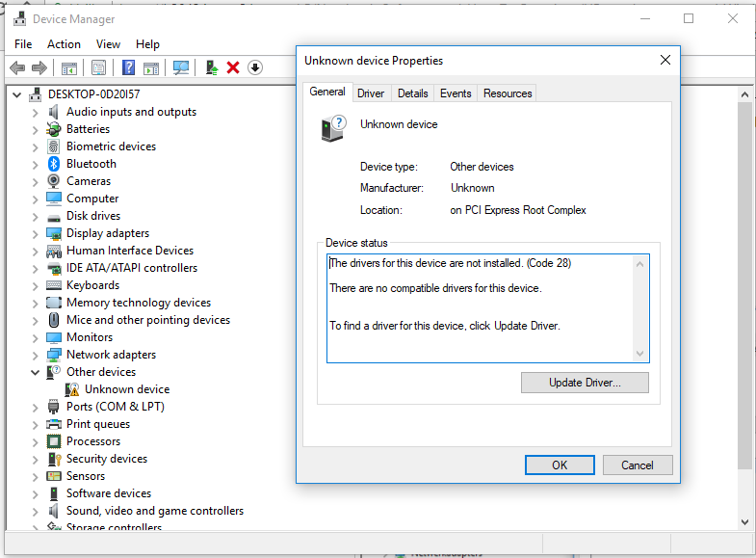Click the blue Help question mark icon

[128, 67]
